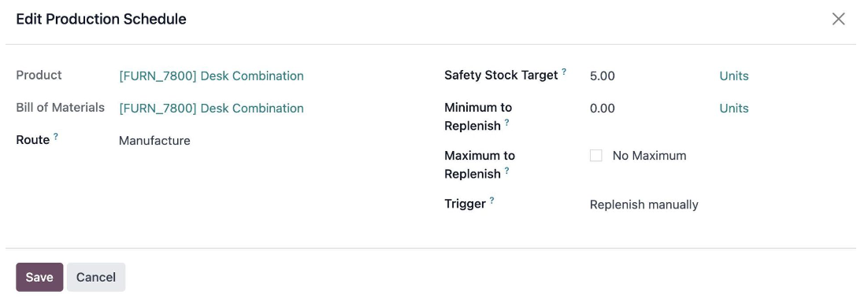Click the Route help question mark icon
Image resolution: width=868 pixels, height=306 pixels.
[56, 136]
